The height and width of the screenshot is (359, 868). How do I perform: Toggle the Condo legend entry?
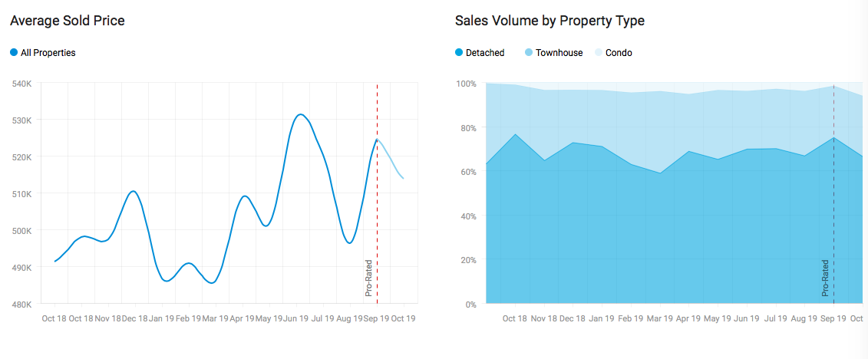(599, 53)
